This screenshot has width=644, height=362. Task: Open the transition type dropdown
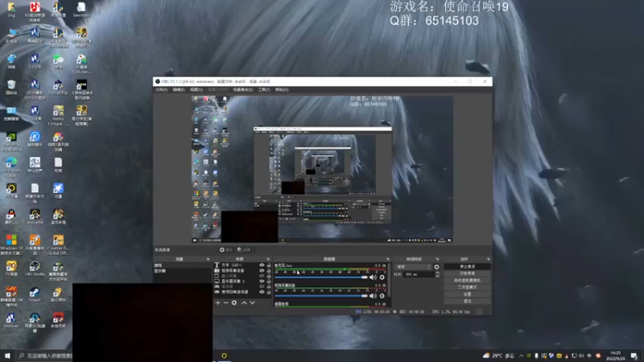413,267
